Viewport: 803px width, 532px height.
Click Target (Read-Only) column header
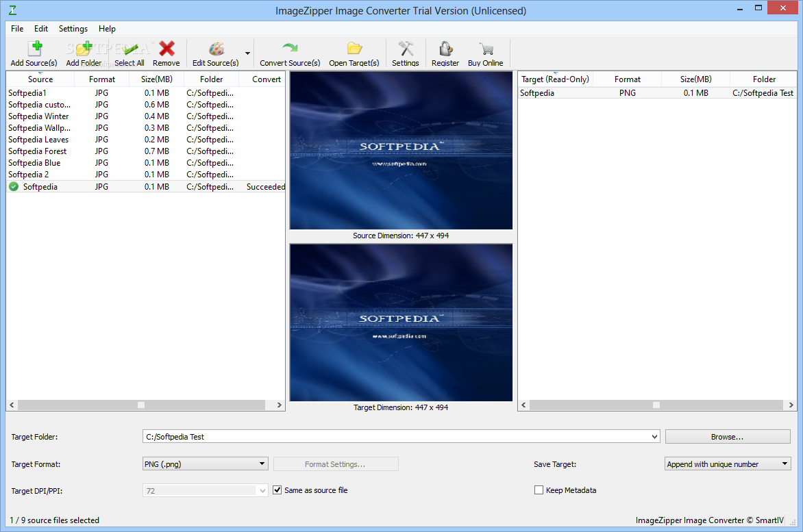(555, 79)
